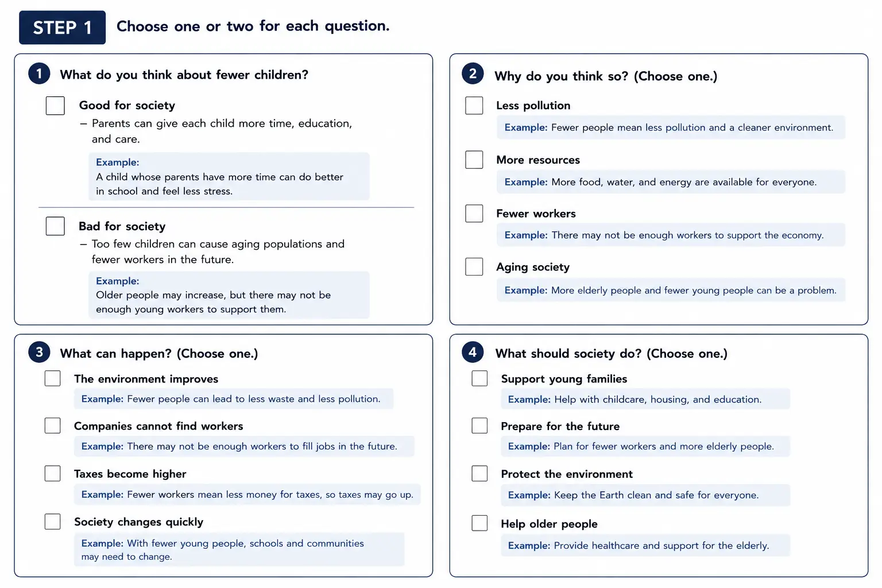This screenshot has width=882, height=588.
Task: Click the question 1 number circle
Action: point(39,73)
